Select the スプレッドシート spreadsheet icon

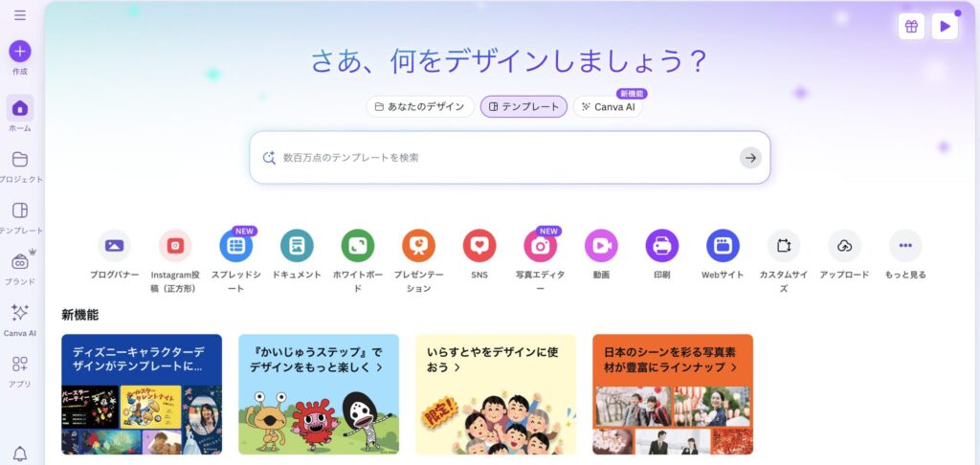tap(235, 246)
